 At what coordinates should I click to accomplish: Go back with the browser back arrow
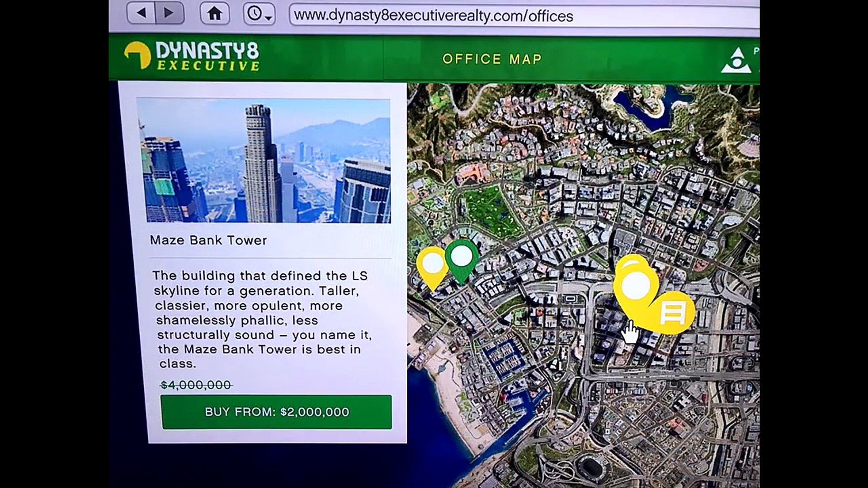coord(141,13)
